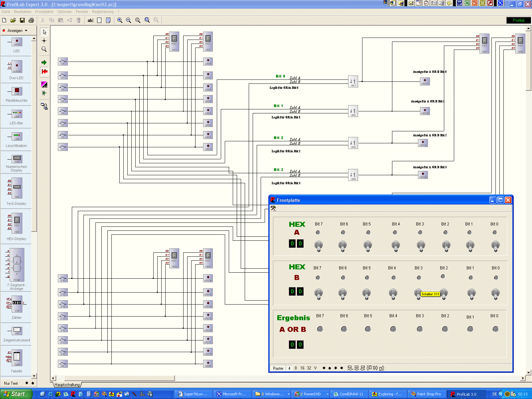This screenshot has width=532, height=399.
Task: Click the zoom out magnifier
Action: click(x=129, y=20)
